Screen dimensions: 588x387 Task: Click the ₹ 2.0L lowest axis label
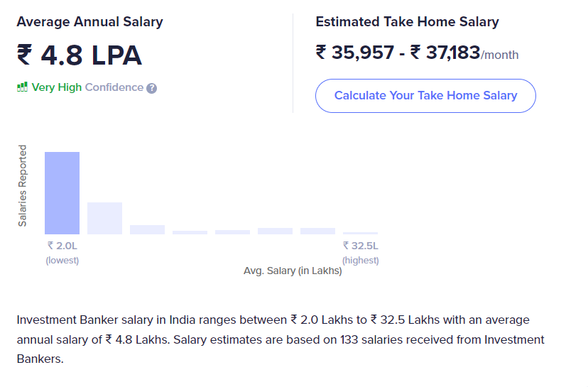(62, 246)
